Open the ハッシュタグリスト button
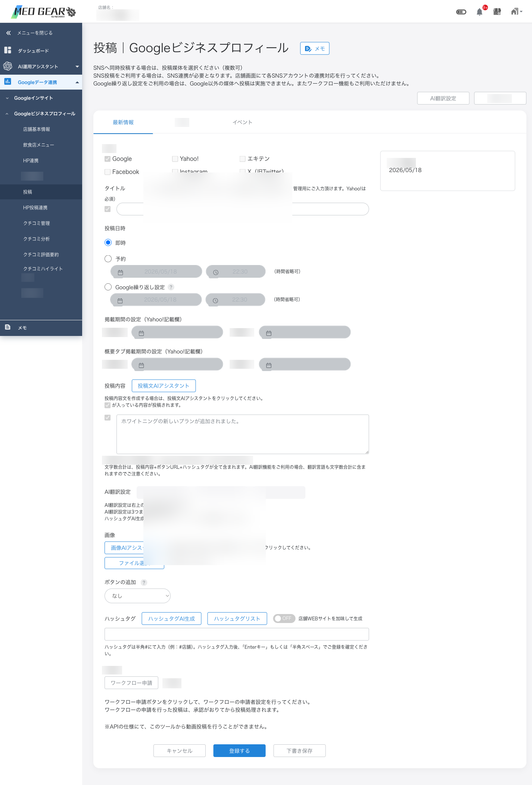532x785 pixels. tap(237, 619)
